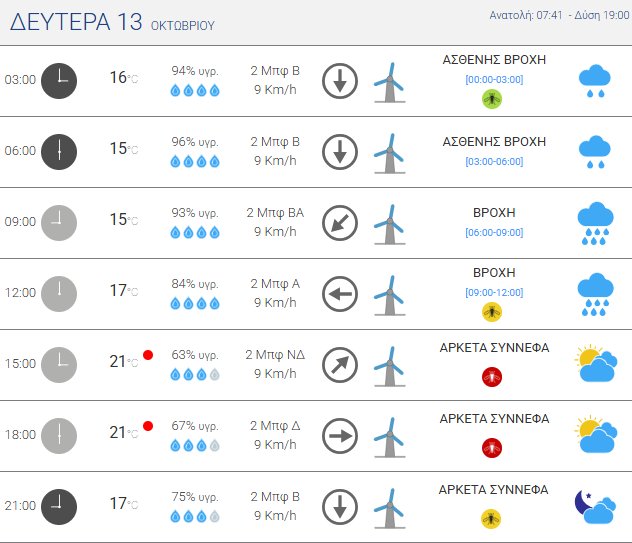Click the light rain cloud icon at 06:00
The image size is (632, 543).
(595, 151)
